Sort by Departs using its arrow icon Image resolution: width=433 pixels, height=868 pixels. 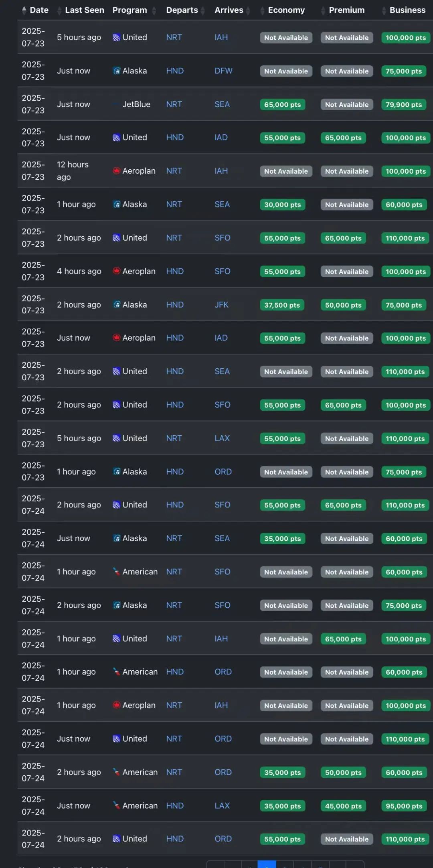pyautogui.click(x=203, y=11)
